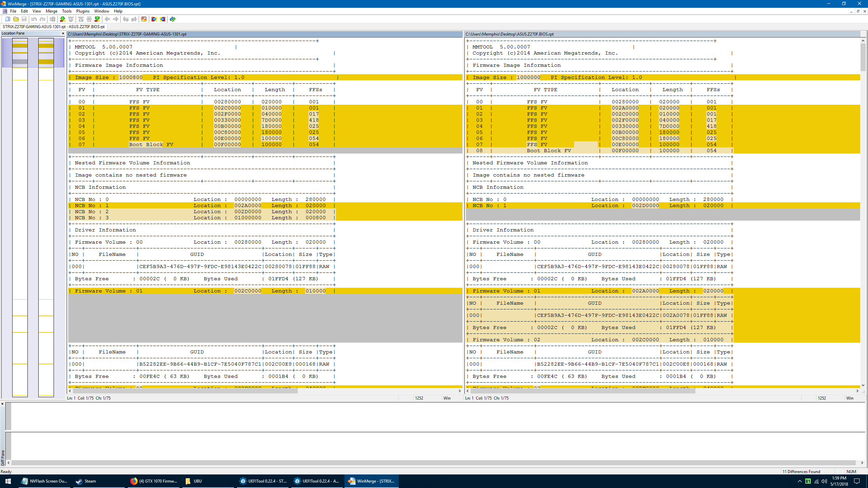Click the Refresh comparison toolbar icon
The image size is (868, 488).
point(173,19)
